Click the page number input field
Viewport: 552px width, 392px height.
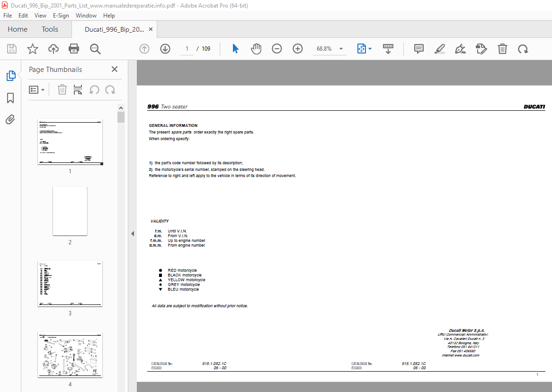[x=187, y=49]
